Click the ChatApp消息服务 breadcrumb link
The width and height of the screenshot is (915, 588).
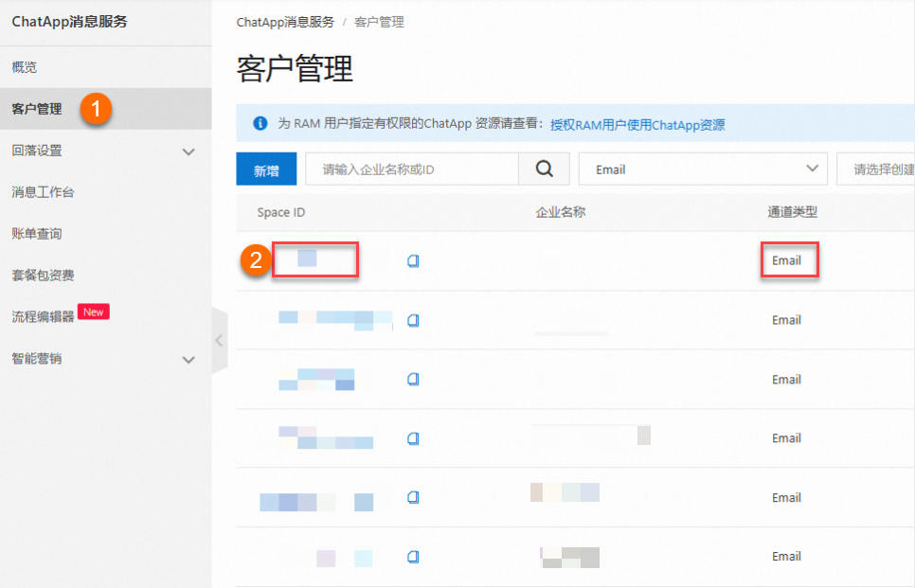click(285, 22)
